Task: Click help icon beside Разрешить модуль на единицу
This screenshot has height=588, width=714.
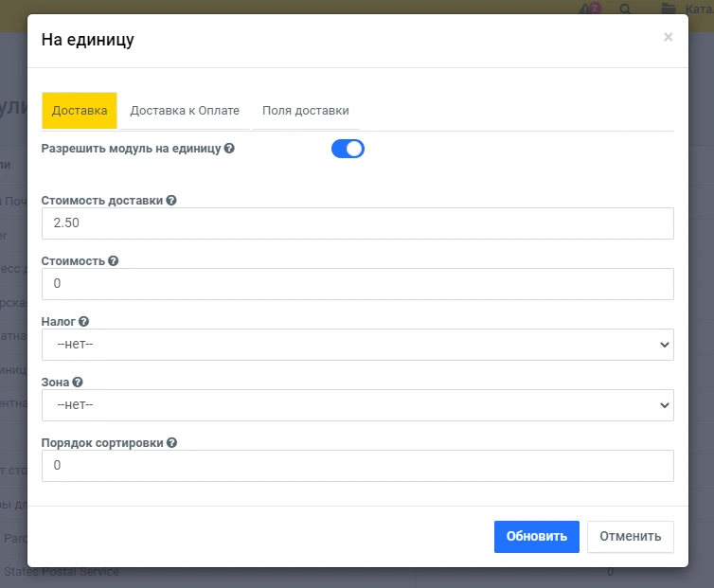Action: pos(229,149)
